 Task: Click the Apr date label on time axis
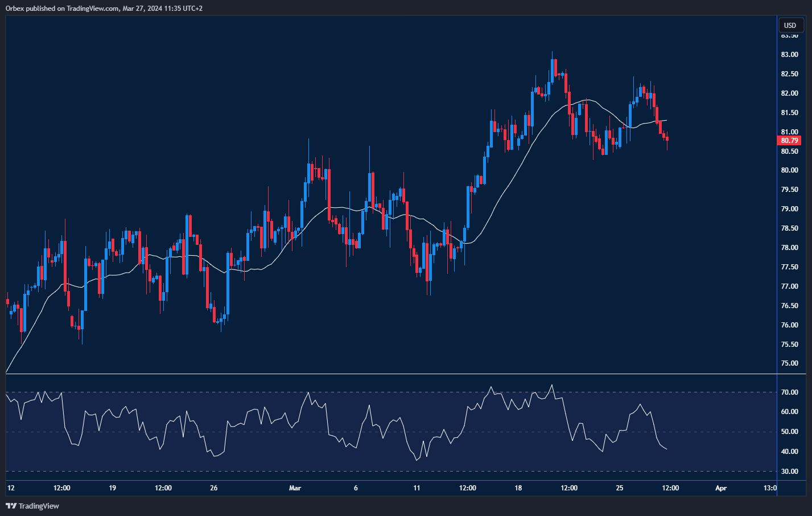point(721,488)
